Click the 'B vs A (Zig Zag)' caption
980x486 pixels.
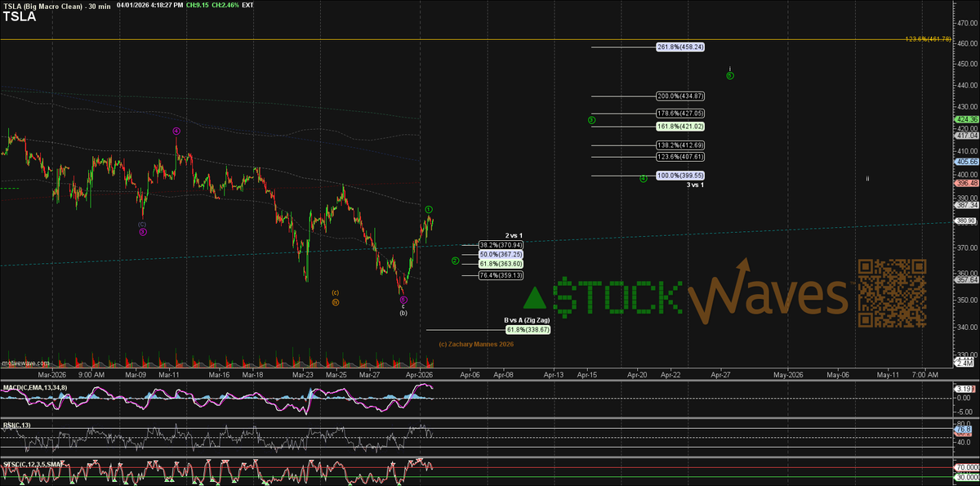[526, 320]
